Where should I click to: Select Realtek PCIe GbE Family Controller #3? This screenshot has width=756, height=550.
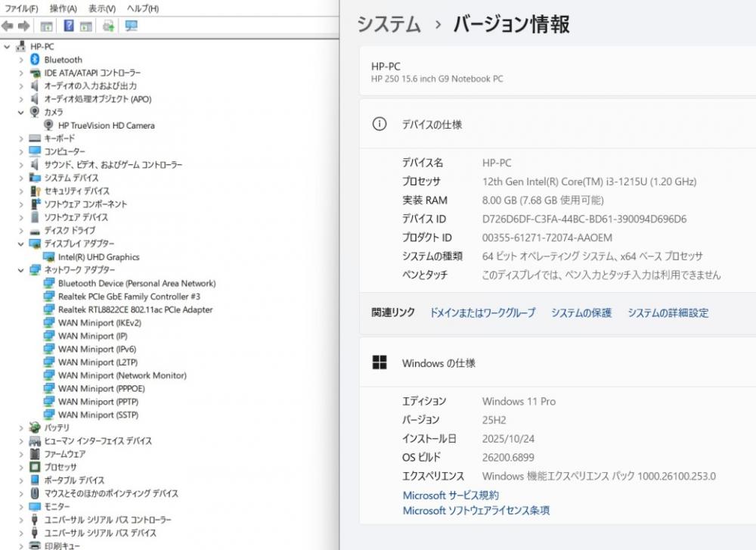point(129,297)
